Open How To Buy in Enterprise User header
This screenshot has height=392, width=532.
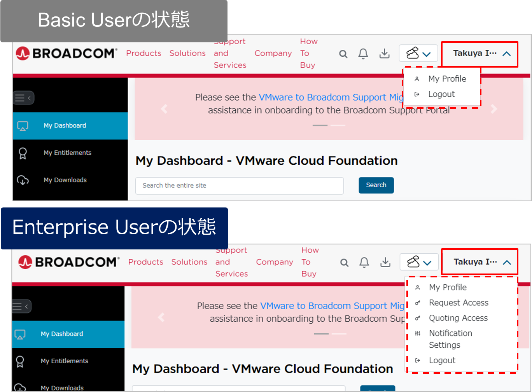tap(310, 262)
